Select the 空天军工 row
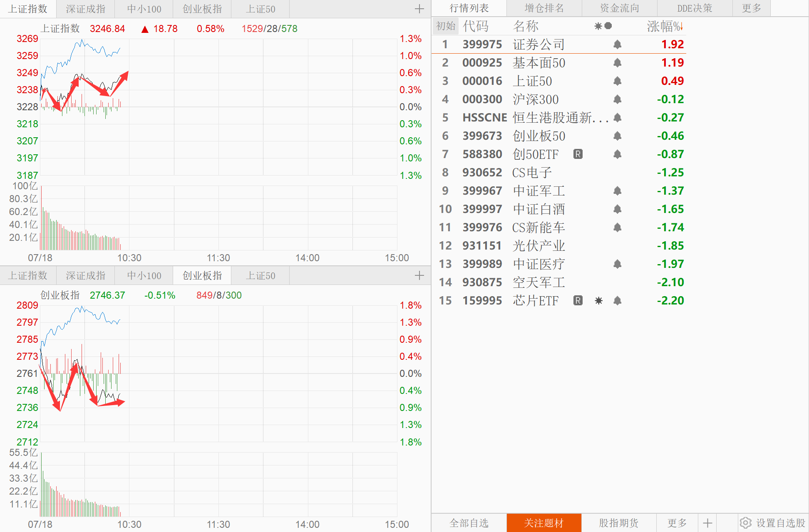The width and height of the screenshot is (809, 532). (559, 282)
